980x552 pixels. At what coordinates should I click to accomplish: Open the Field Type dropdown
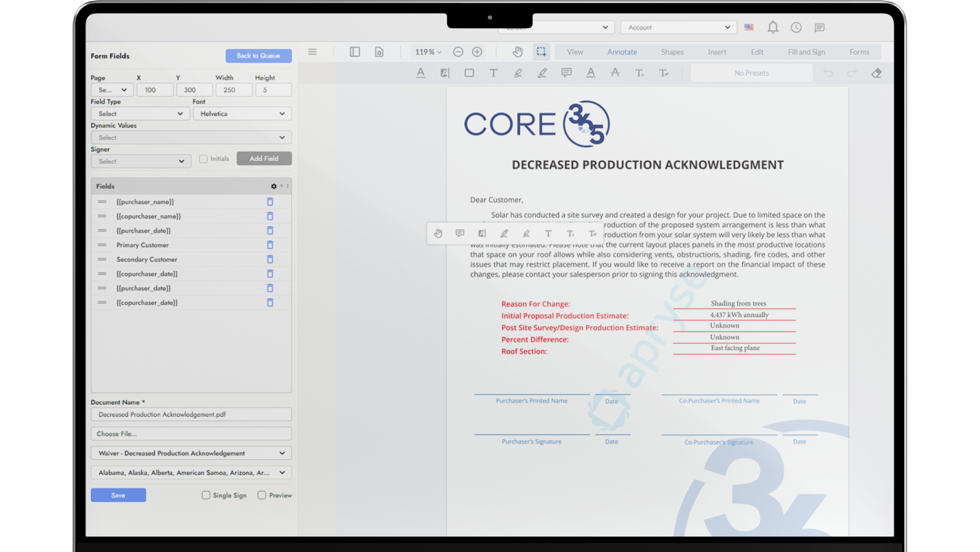(140, 114)
